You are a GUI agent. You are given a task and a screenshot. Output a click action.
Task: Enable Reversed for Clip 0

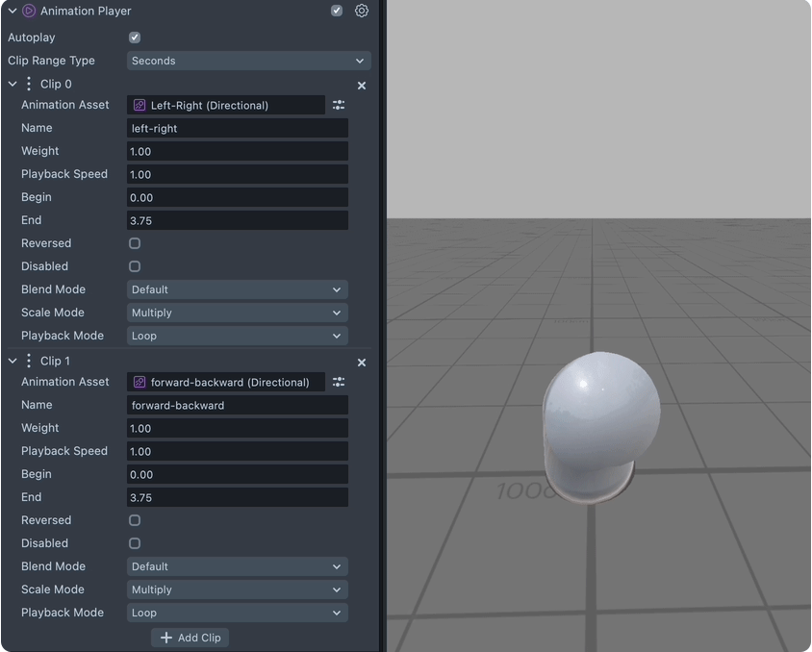[x=135, y=243]
